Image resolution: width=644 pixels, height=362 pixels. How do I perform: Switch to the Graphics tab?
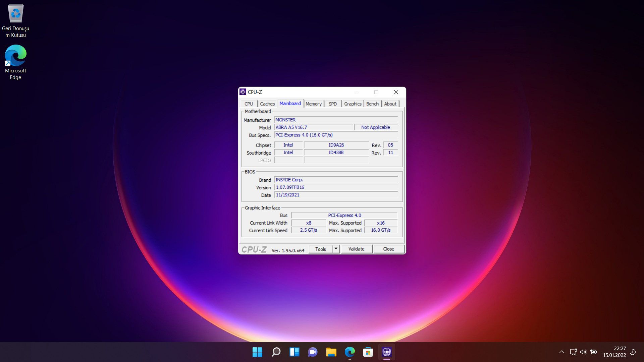[x=353, y=104]
